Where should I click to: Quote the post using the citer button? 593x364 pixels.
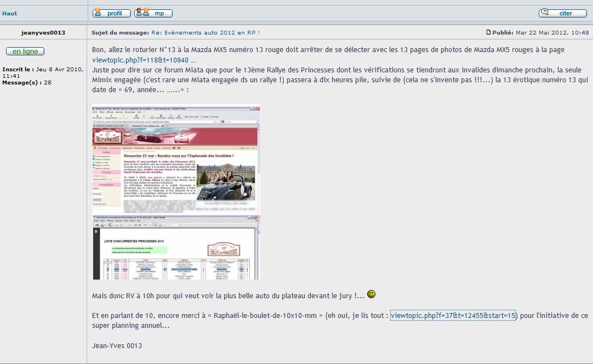point(563,13)
